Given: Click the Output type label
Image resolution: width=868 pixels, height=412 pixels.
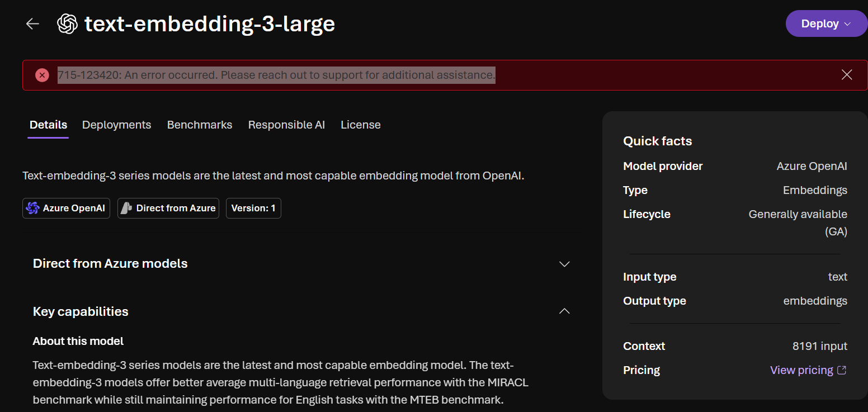Looking at the screenshot, I should tap(654, 301).
